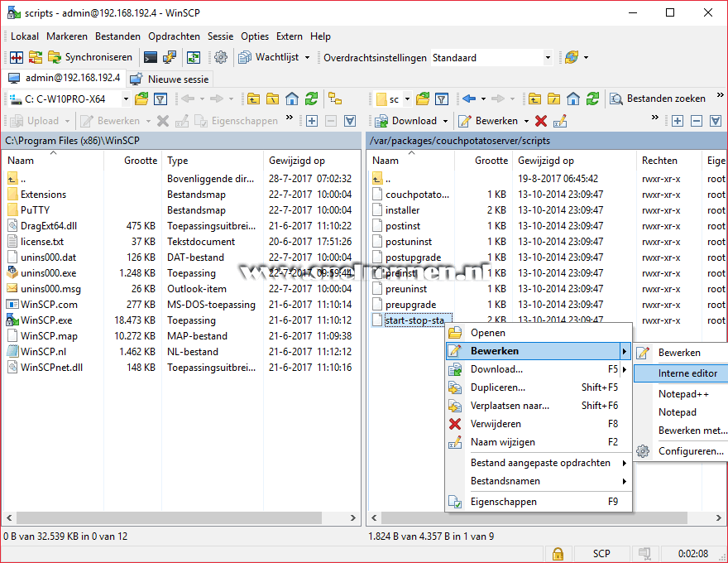Click the Synchroniseren toolbar button
Viewport: 728px width, 563px height.
[90, 57]
